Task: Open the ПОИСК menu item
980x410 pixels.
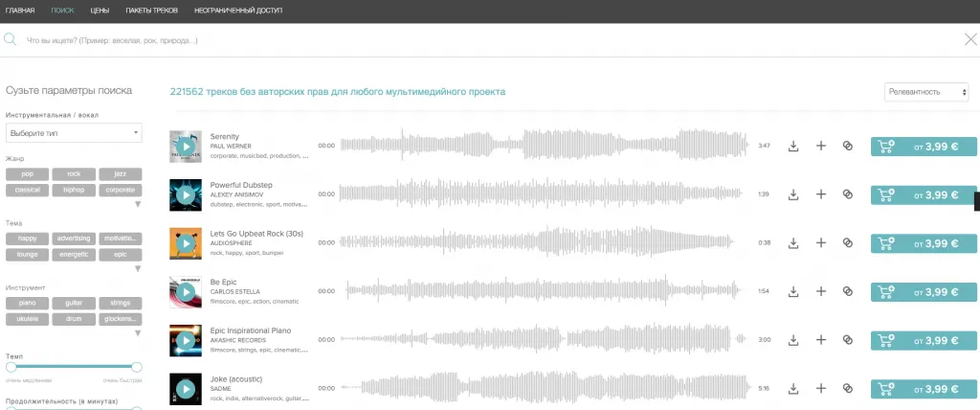Action: pos(62,11)
